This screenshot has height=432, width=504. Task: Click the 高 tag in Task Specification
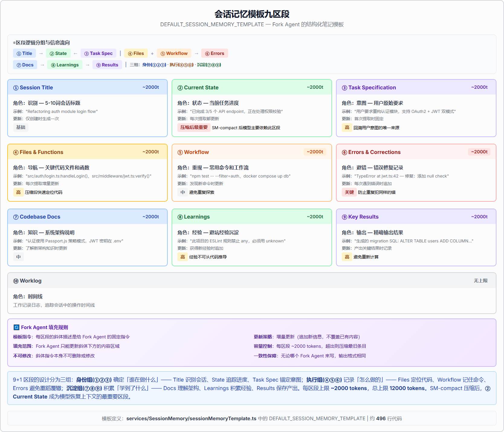pyautogui.click(x=347, y=127)
